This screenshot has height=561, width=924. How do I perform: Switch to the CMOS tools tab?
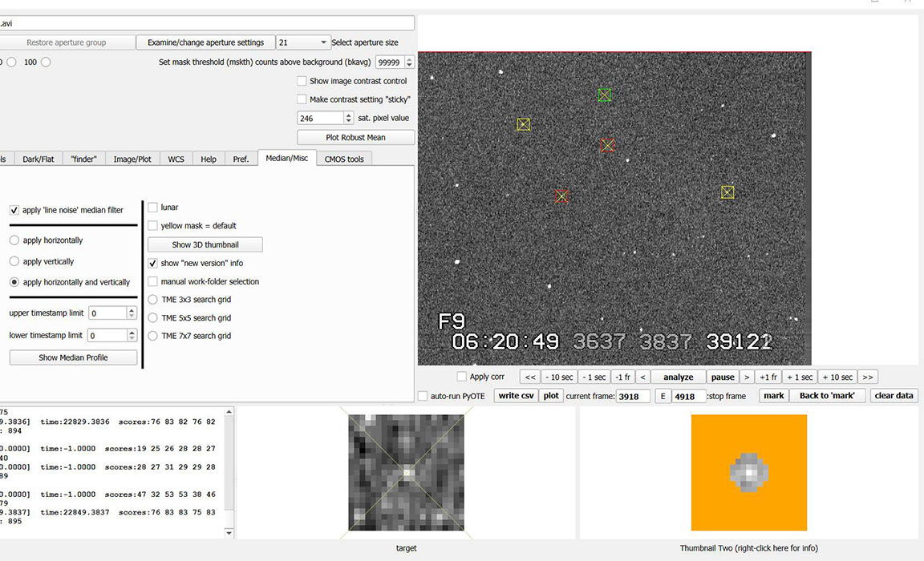pos(343,159)
